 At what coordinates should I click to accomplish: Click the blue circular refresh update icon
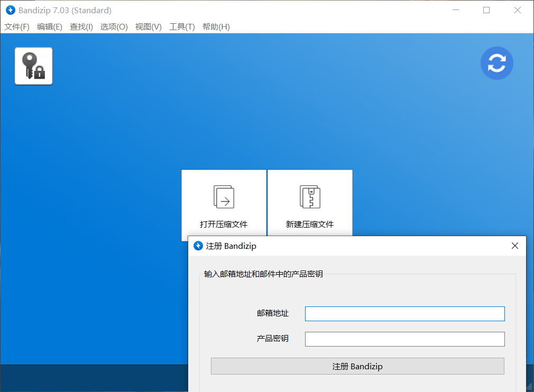pos(496,63)
